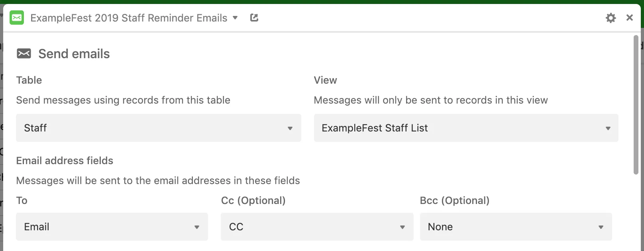The height and width of the screenshot is (251, 644).
Task: Open the Cc field dropdown showing CC
Action: coord(317,227)
